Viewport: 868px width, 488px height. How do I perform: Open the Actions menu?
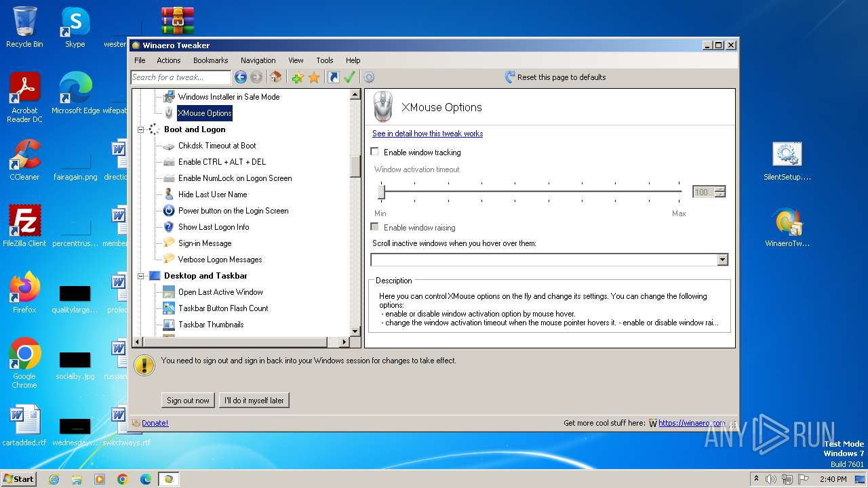(169, 60)
